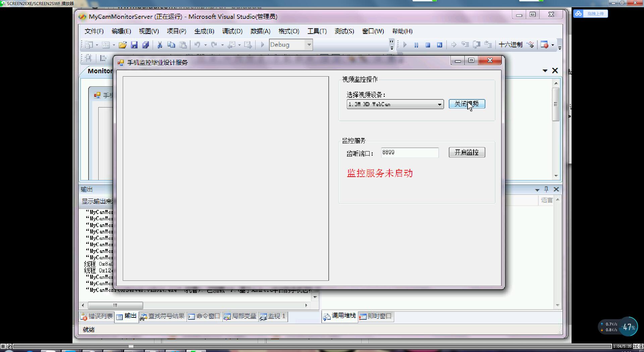The height and width of the screenshot is (352, 644).
Task: Close the MonitorServer document tab with X
Action: [555, 71]
